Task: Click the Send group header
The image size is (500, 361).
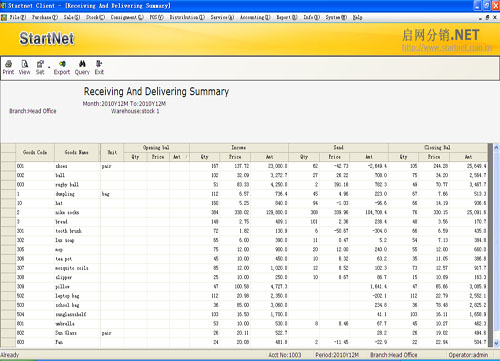Action: click(338, 148)
